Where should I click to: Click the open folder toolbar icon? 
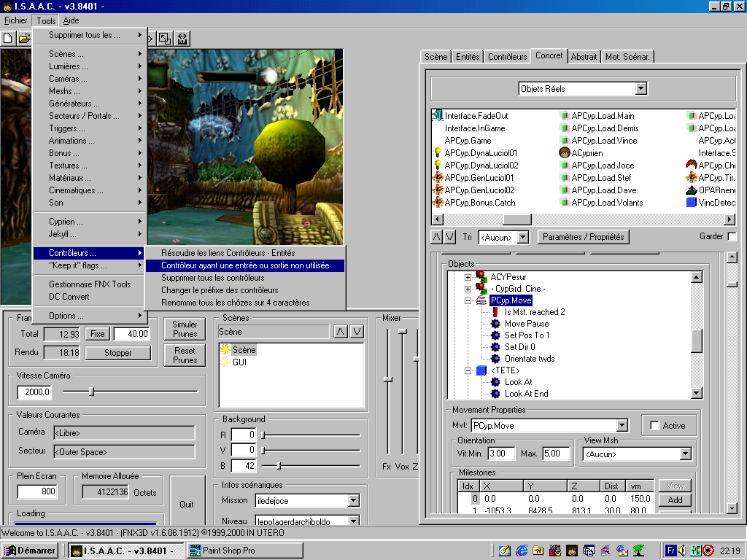point(24,38)
